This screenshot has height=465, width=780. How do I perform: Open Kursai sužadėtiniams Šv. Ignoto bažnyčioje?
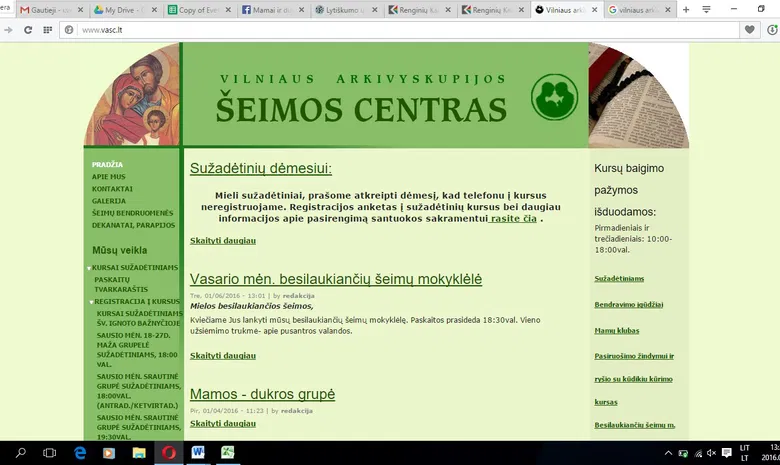pyautogui.click(x=139, y=318)
